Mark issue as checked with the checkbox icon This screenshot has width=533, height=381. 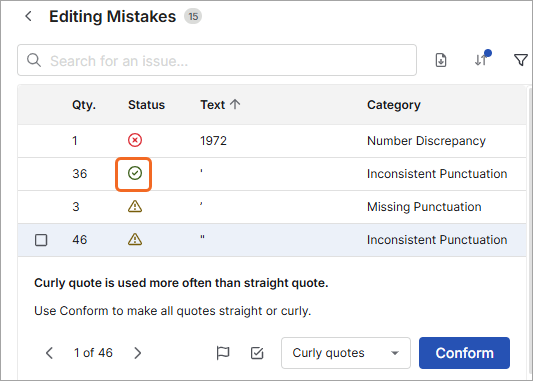point(257,353)
